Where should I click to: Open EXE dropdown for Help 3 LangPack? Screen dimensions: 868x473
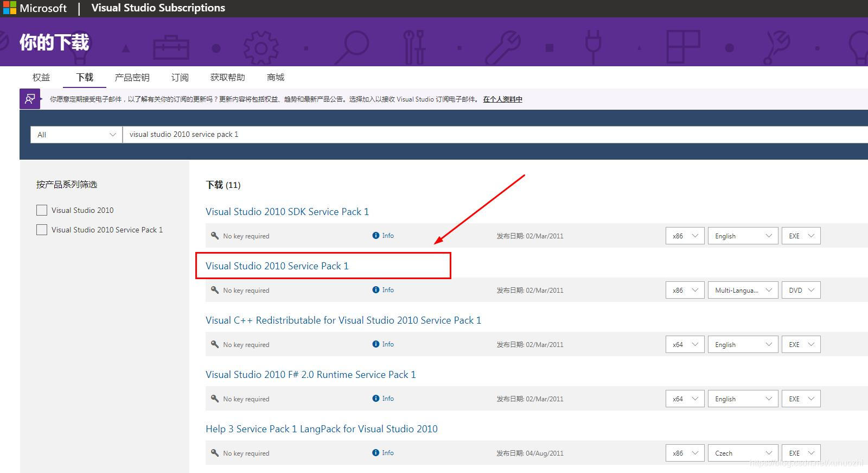tap(801, 453)
